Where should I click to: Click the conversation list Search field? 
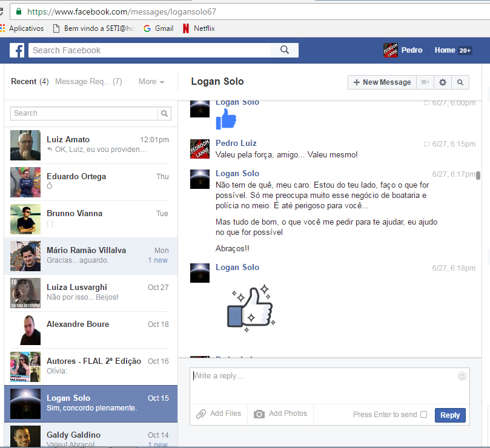pyautogui.click(x=84, y=113)
